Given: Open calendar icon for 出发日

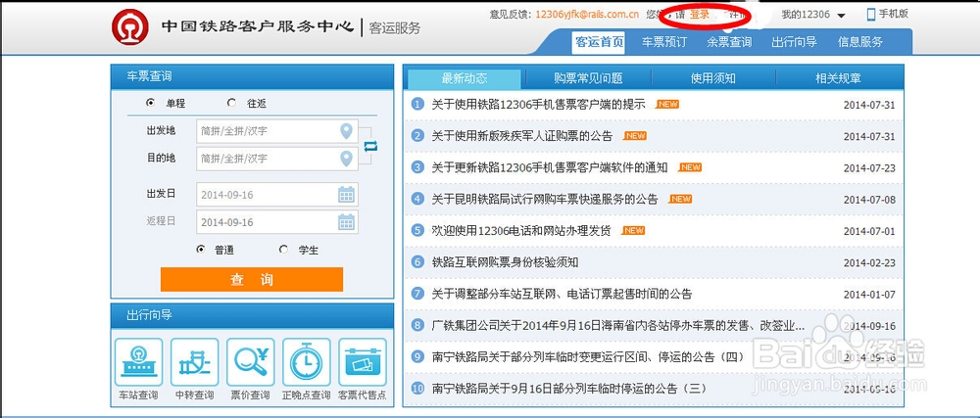Looking at the screenshot, I should coord(346,195).
